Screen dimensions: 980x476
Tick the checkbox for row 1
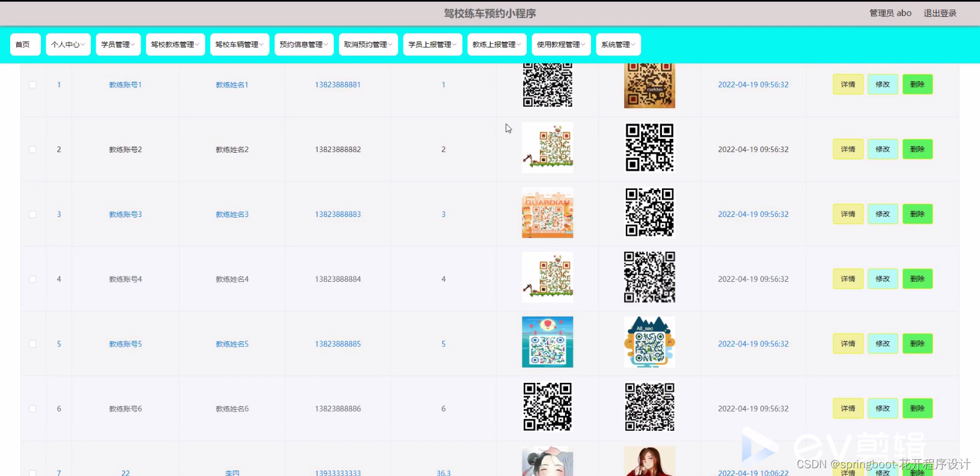click(33, 85)
